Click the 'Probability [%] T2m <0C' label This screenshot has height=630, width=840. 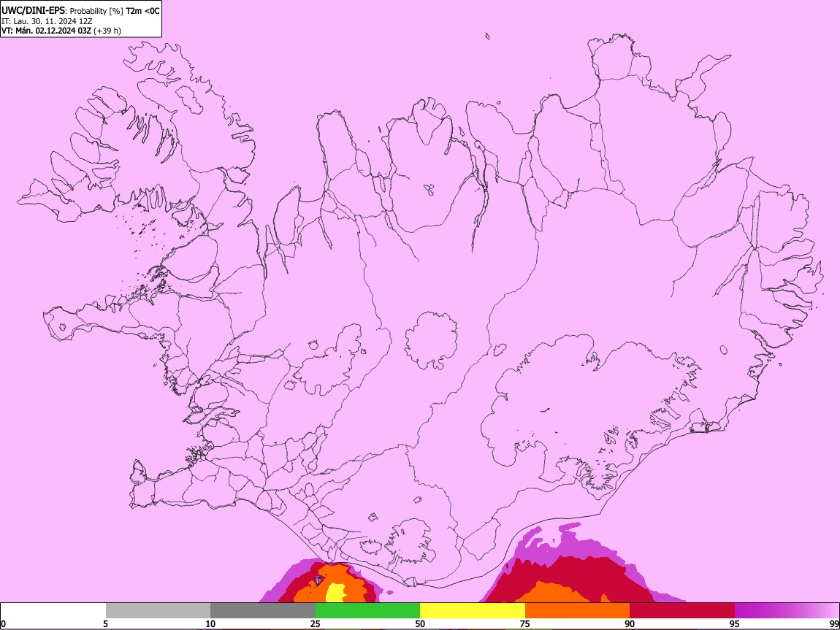pos(115,11)
